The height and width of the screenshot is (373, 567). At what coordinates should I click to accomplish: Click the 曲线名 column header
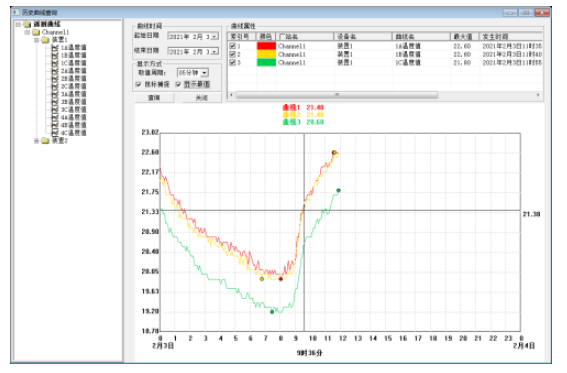pyautogui.click(x=421, y=37)
